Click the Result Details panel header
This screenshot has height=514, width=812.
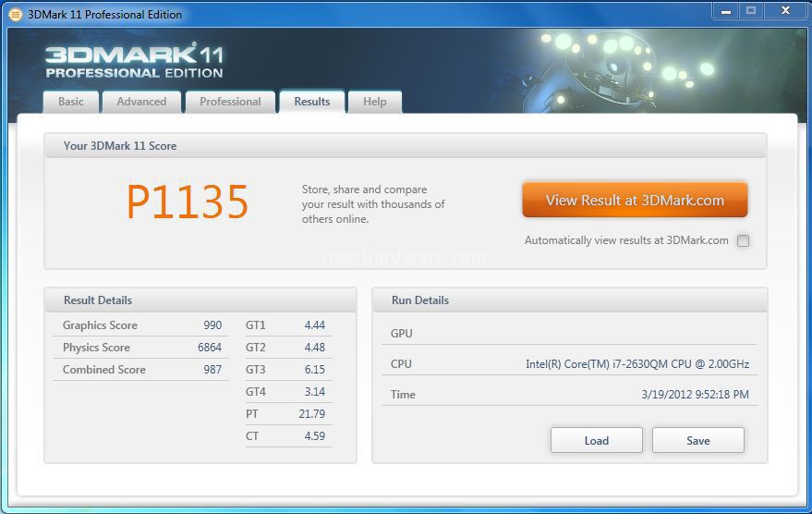coord(201,300)
